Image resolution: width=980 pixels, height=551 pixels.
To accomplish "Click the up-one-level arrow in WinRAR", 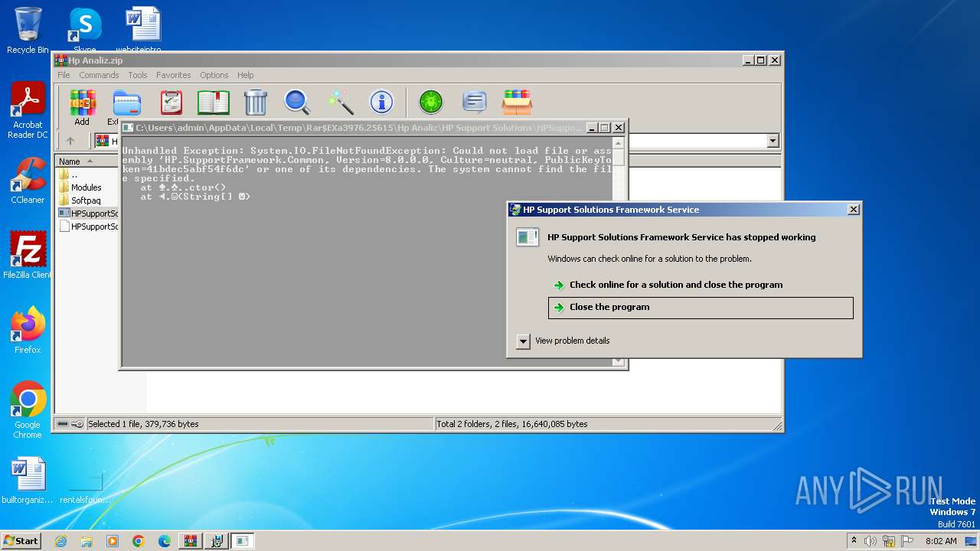I will [70, 141].
